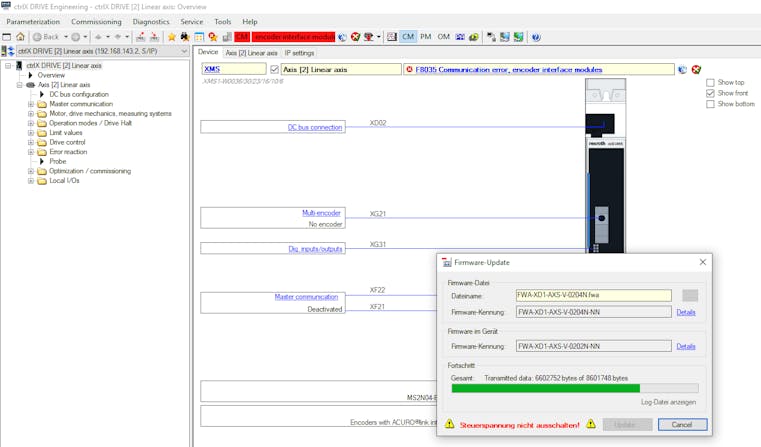Open the Service menu

[192, 22]
